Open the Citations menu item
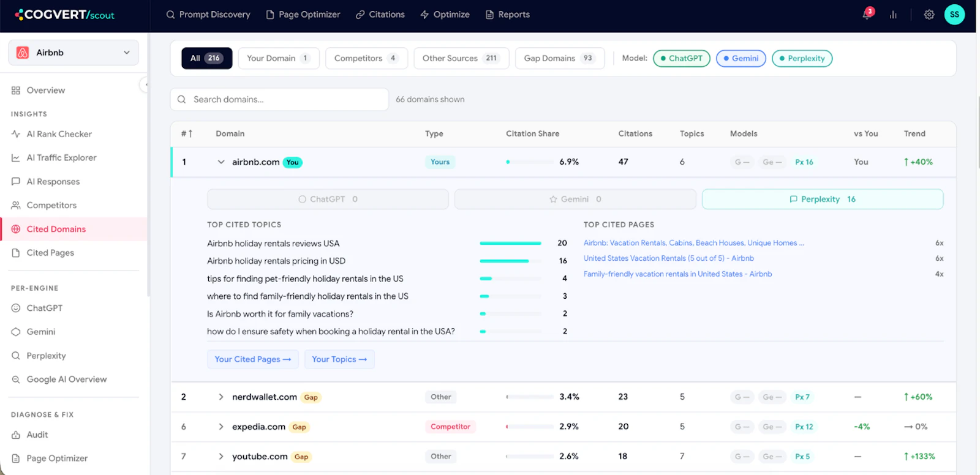980x475 pixels. (380, 15)
